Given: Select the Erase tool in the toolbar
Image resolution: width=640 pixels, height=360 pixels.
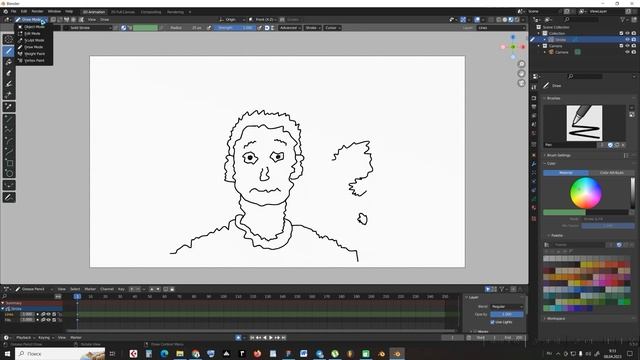Looking at the screenshot, I should [x=9, y=73].
